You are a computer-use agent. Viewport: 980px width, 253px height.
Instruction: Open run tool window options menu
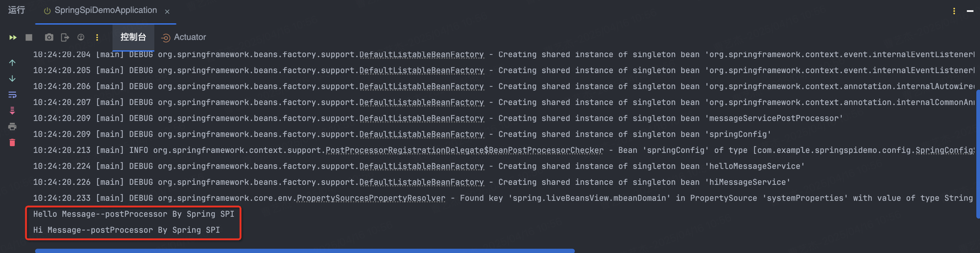click(x=954, y=11)
